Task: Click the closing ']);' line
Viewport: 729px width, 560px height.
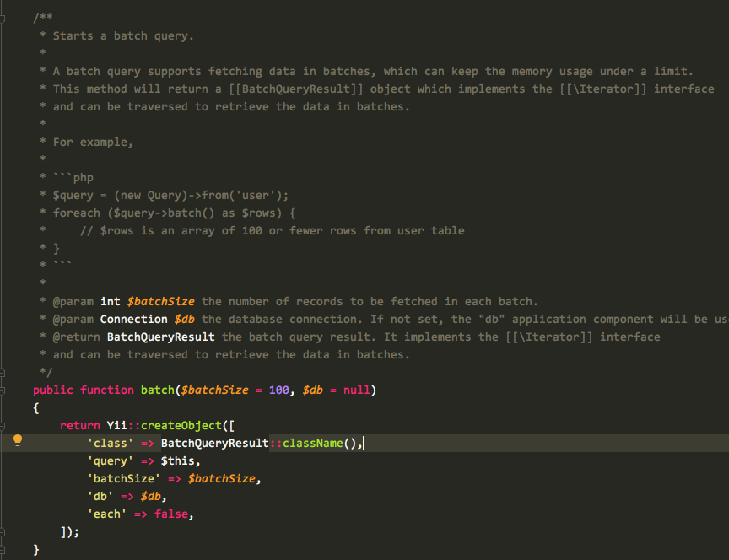Action: click(x=70, y=531)
